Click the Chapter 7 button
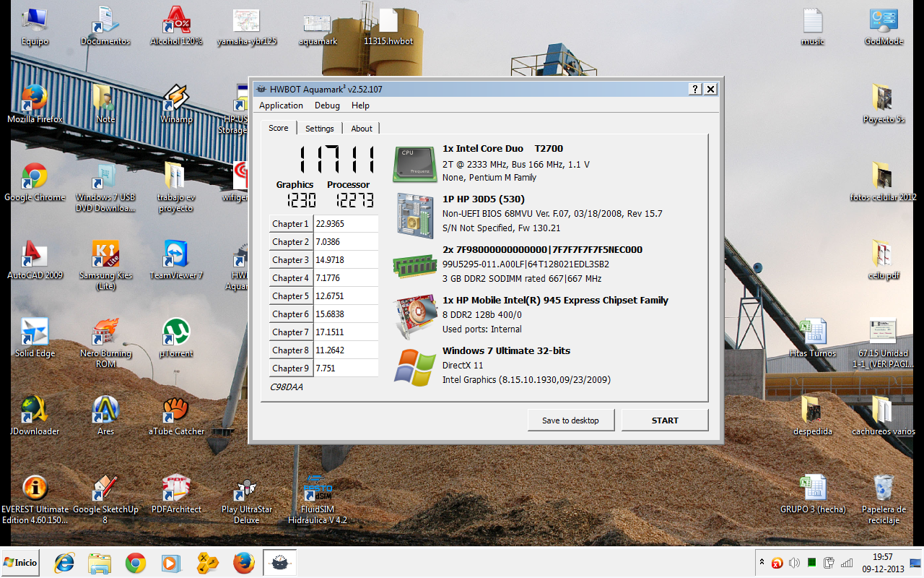The image size is (924, 578). pyautogui.click(x=290, y=332)
